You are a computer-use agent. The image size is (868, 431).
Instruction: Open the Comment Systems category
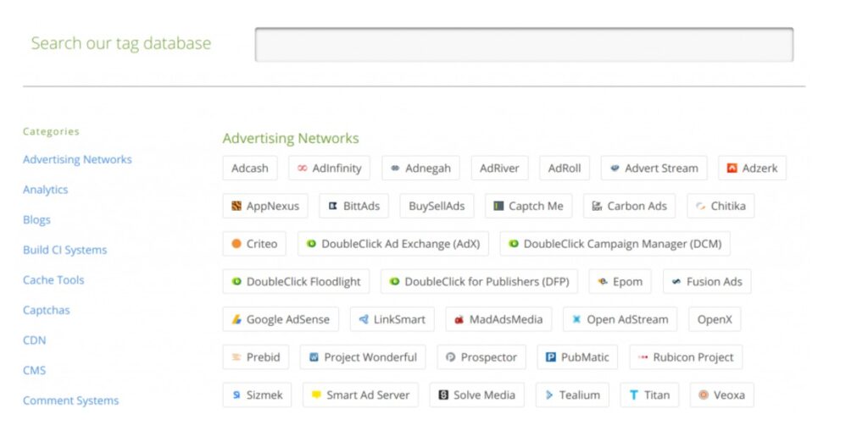pos(71,401)
